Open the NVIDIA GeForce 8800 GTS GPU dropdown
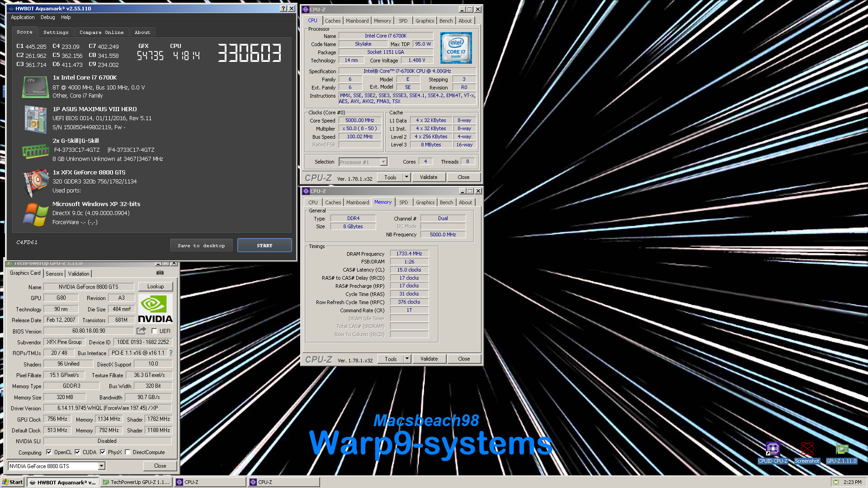 click(101, 466)
